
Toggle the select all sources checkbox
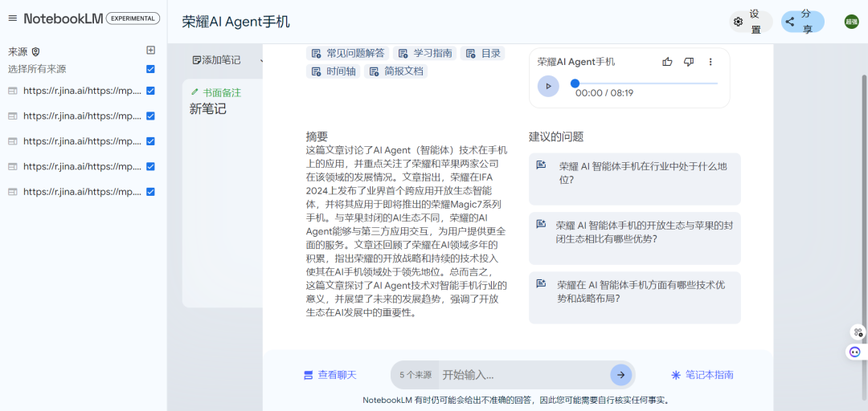point(150,69)
